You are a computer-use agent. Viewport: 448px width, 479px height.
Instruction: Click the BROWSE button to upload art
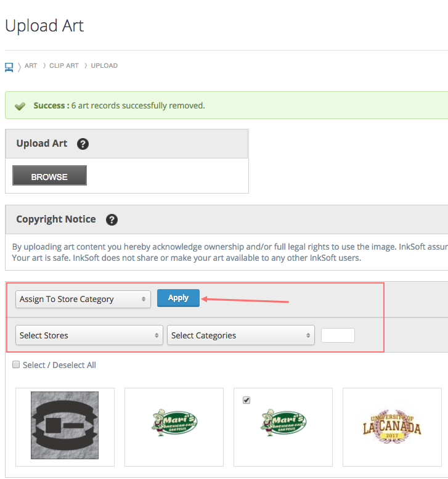49,176
